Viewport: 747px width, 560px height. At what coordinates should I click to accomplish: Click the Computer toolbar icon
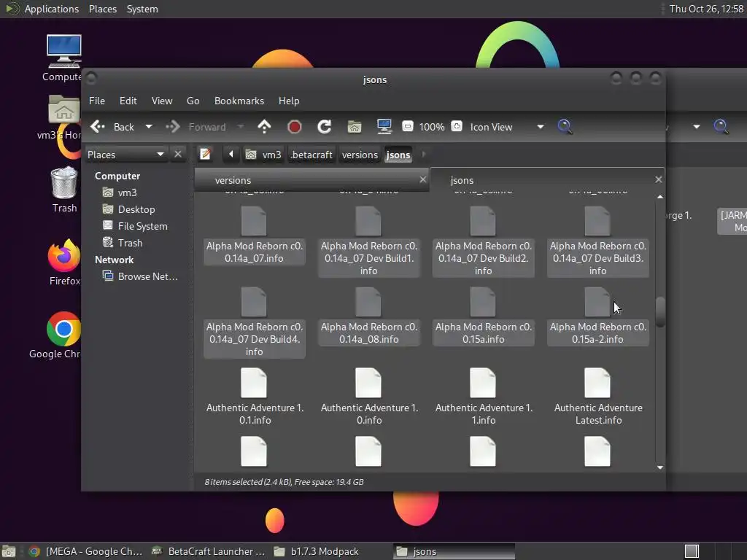pyautogui.click(x=384, y=127)
